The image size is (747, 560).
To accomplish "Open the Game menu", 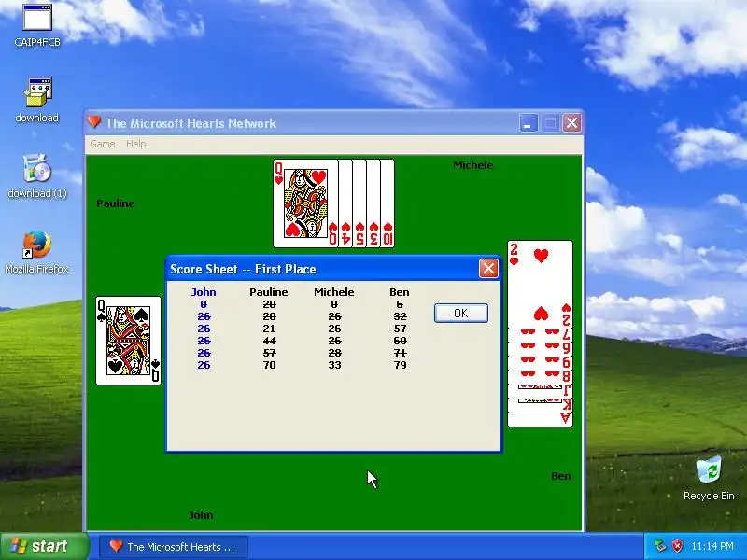I will click(x=103, y=144).
